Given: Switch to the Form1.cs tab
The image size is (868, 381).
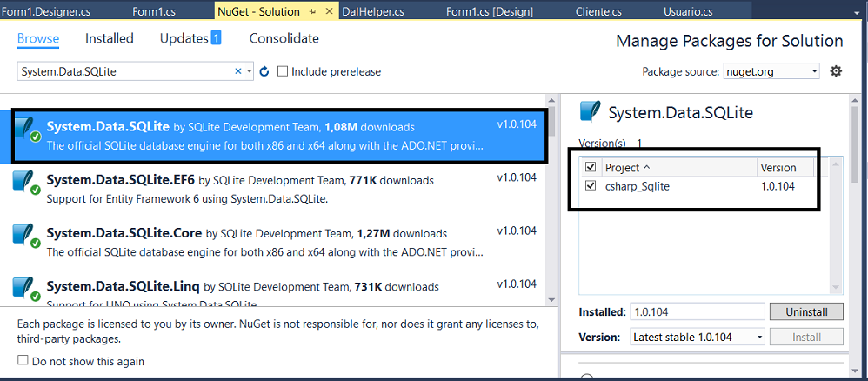Looking at the screenshot, I should [x=154, y=11].
